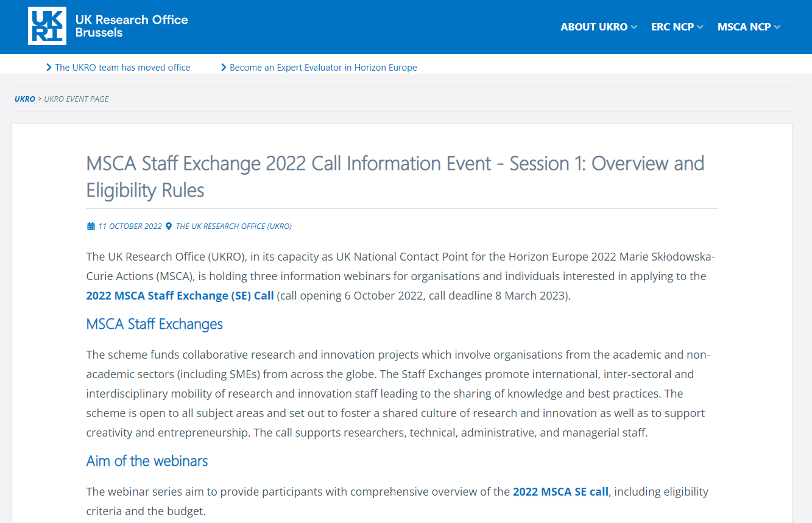Click the calendar icon beside 11 October 2022
Screen dimensions: 812x523
tap(91, 226)
